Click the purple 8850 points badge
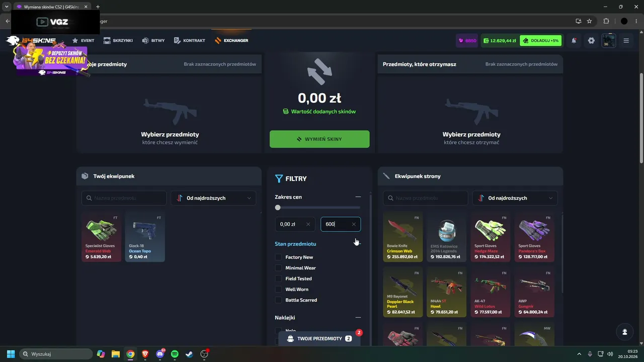The width and height of the screenshot is (644, 362). (x=467, y=41)
